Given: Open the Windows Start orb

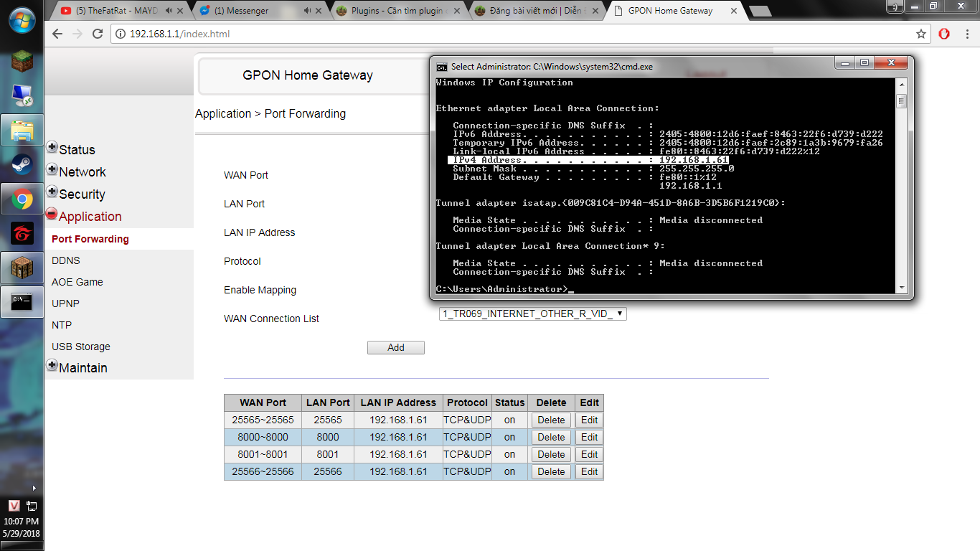Looking at the screenshot, I should point(22,19).
